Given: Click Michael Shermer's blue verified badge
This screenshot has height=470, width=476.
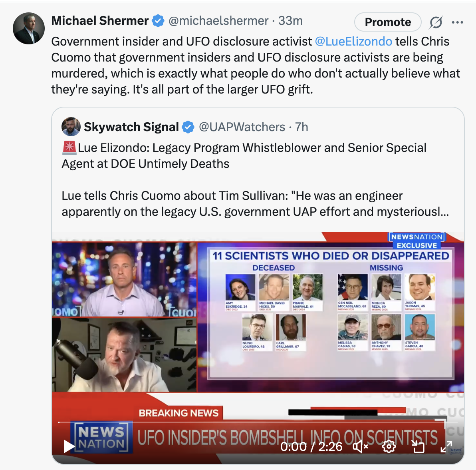Looking at the screenshot, I should coord(158,21).
